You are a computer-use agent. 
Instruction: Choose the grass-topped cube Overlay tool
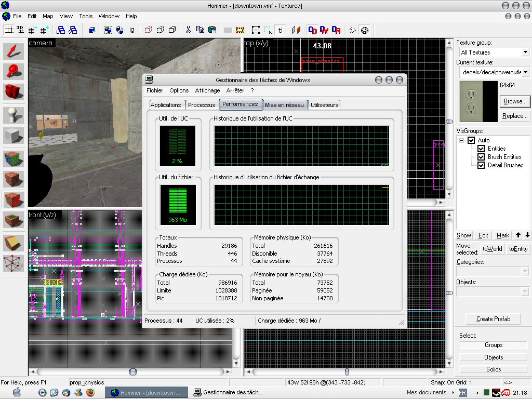[x=14, y=220]
